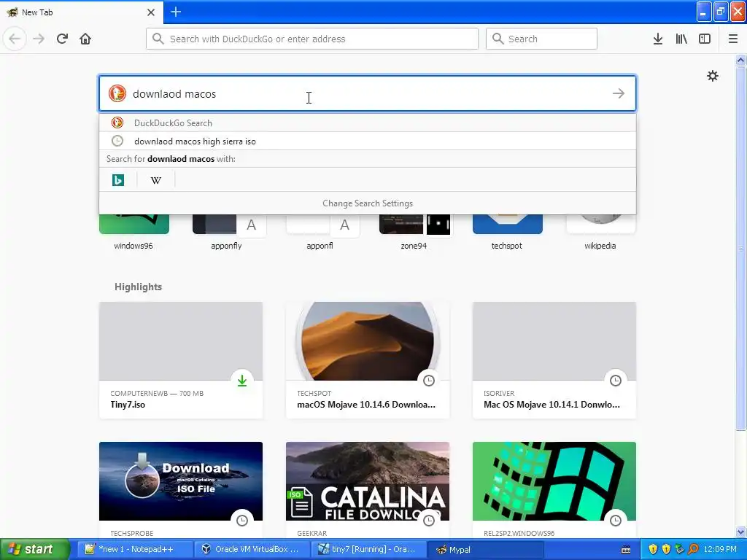747x560 pixels.
Task: Go back with the back arrow
Action: 15,39
